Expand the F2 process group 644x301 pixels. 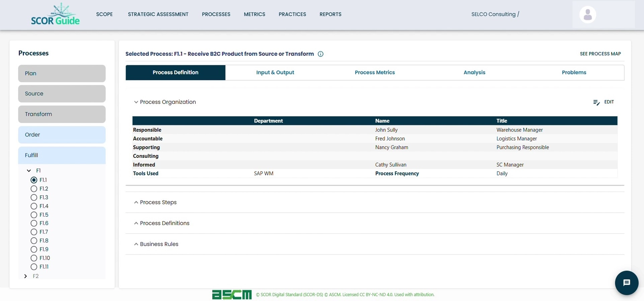(25, 276)
